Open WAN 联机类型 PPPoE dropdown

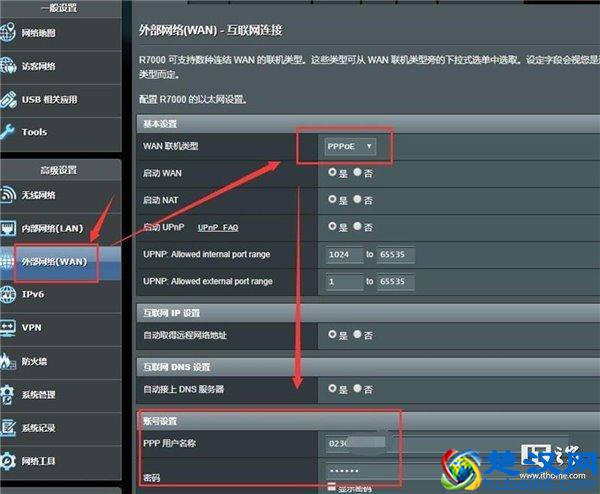(350, 147)
